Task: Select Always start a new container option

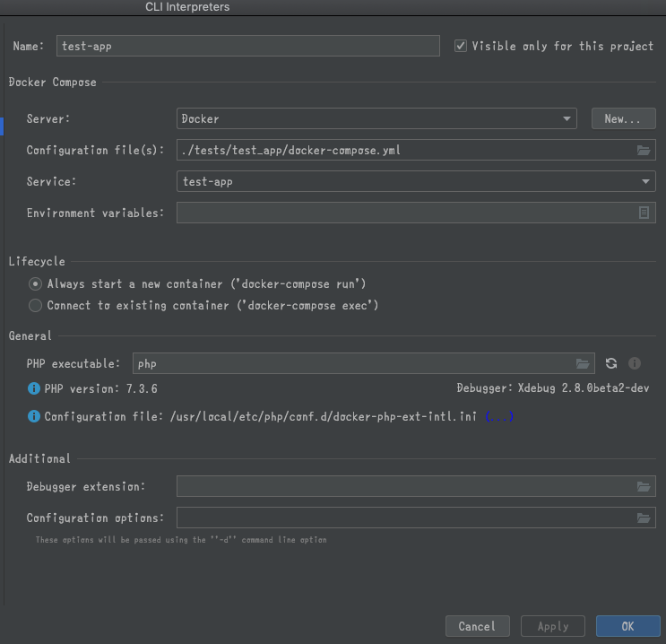Action: 35,283
